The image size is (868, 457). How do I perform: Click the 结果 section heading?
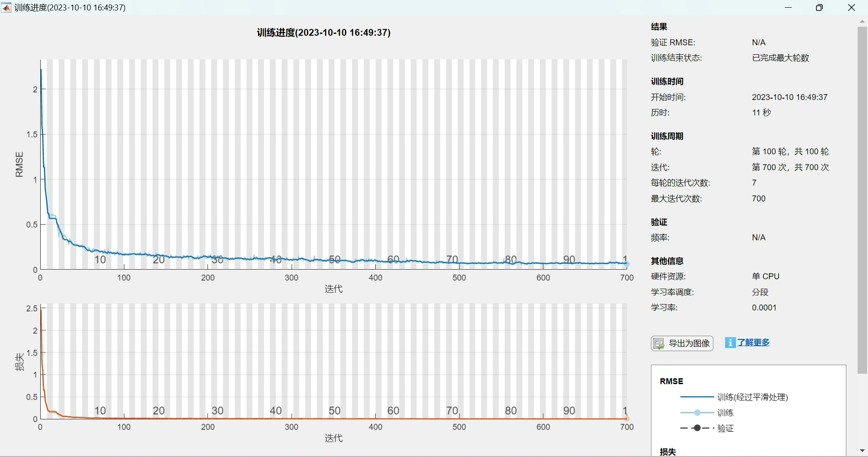(x=659, y=27)
